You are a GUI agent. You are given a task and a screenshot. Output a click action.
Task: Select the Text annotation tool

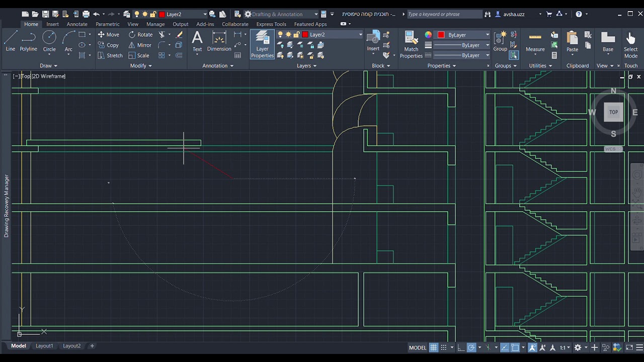[197, 41]
